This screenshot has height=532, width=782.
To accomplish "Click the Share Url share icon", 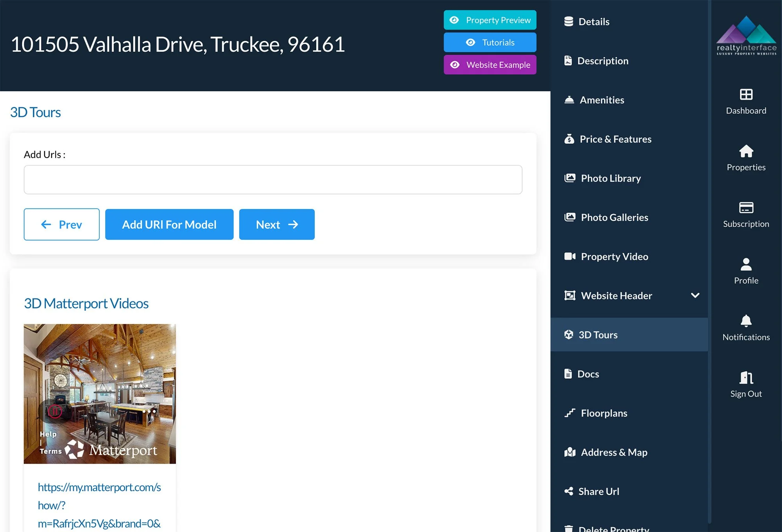I will coord(569,491).
